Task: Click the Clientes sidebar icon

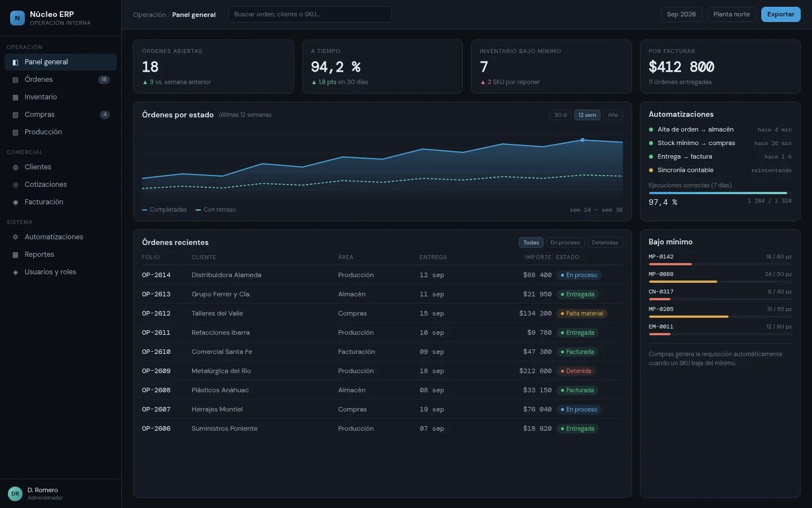Action: (x=15, y=167)
